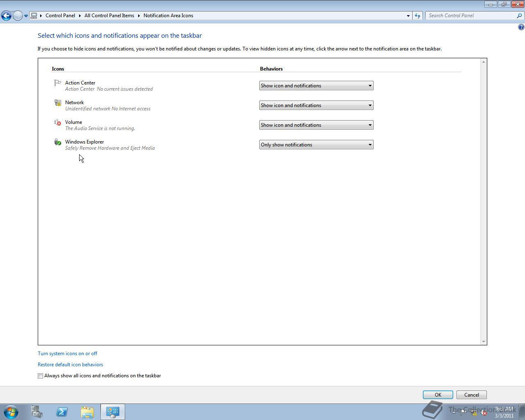
Task: Launch Server Manager from the taskbar
Action: [x=37, y=412]
